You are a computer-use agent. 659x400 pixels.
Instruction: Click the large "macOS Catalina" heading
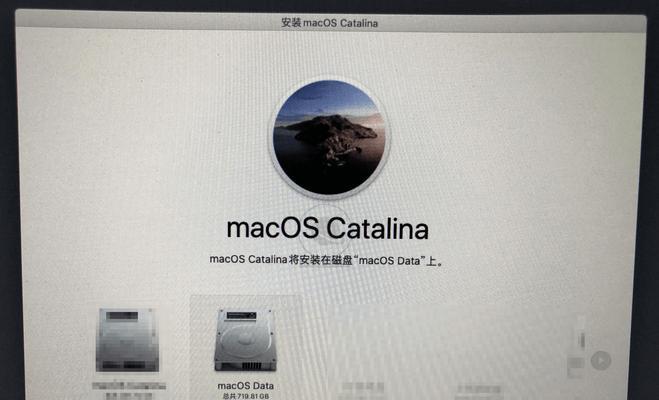click(328, 229)
